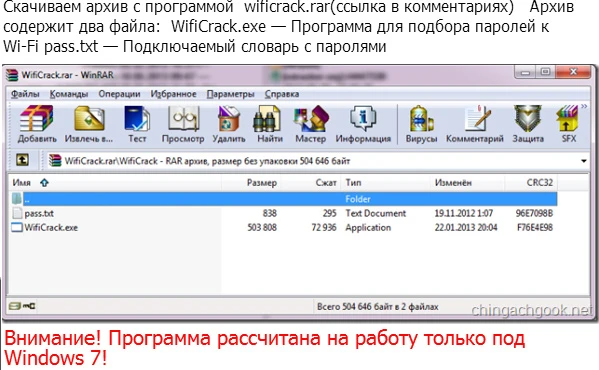Image resolution: width=599 pixels, height=370 pixels.
Task: Click the WinRAR icon in the title bar
Action: 12,75
